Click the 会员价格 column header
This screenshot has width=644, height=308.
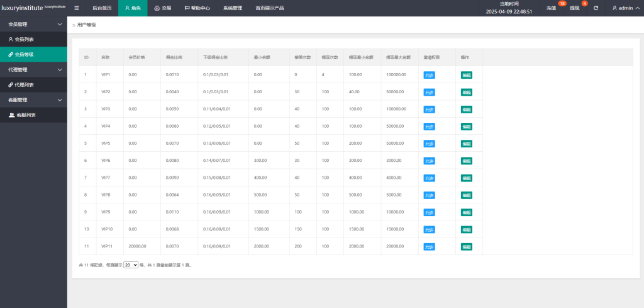point(142,57)
